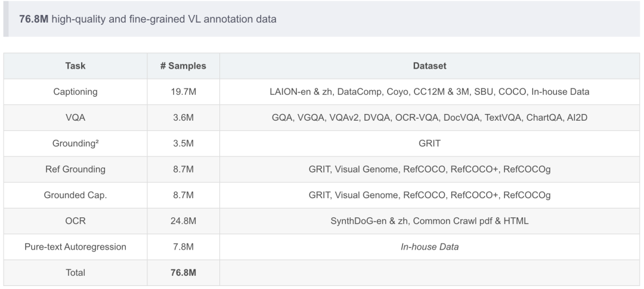Click the 24.8M samples cell
Screen dimensions: 644x289
click(183, 221)
